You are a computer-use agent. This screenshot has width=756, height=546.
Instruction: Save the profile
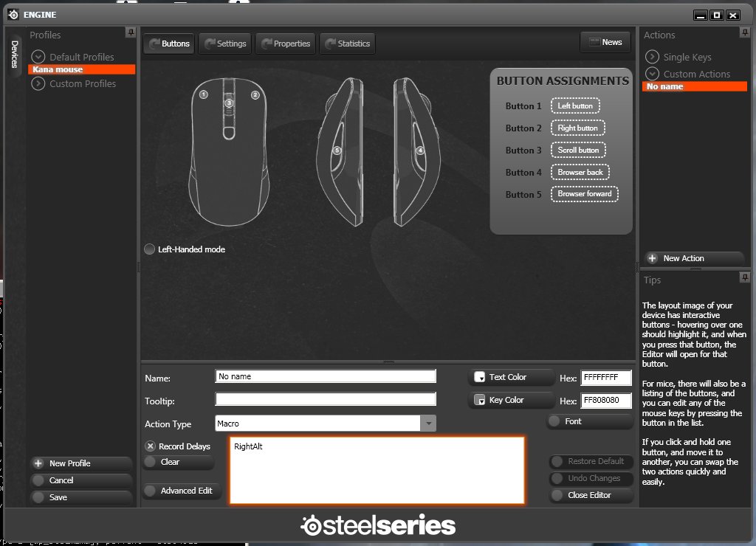(x=81, y=497)
